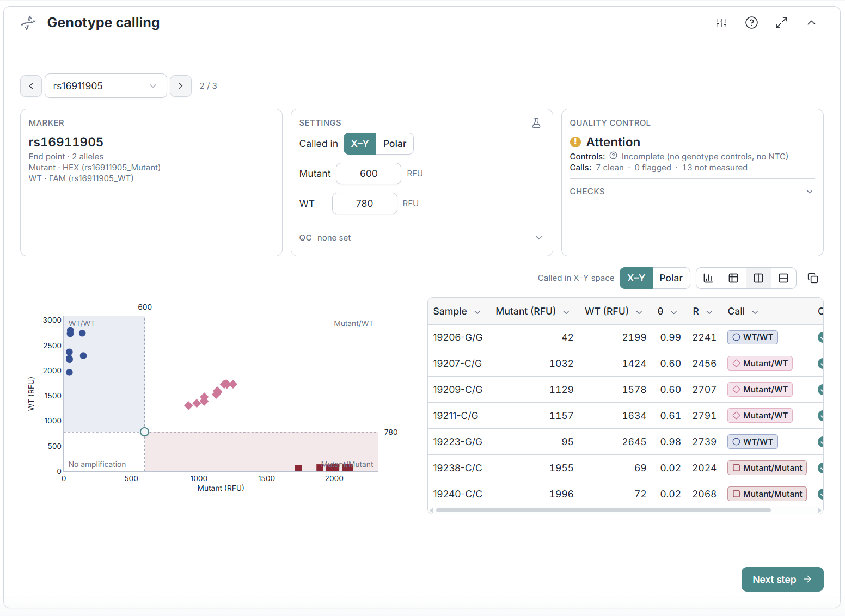
Task: Open the help question mark icon
Action: tap(751, 23)
